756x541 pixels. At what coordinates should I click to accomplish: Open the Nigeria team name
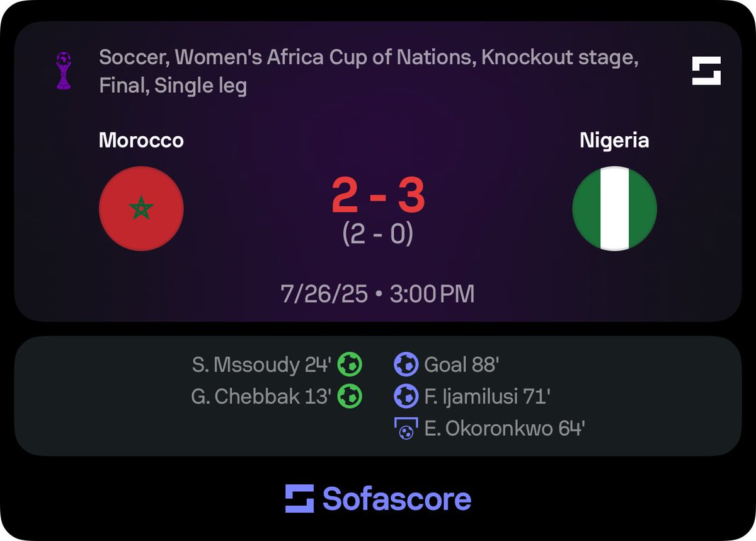pos(614,140)
